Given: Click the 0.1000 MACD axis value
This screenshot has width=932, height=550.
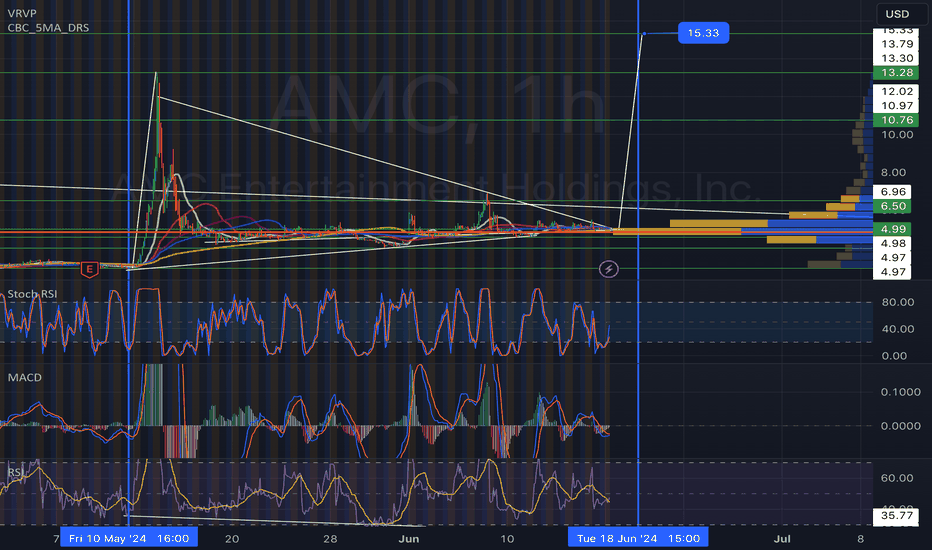Looking at the screenshot, I should [900, 392].
